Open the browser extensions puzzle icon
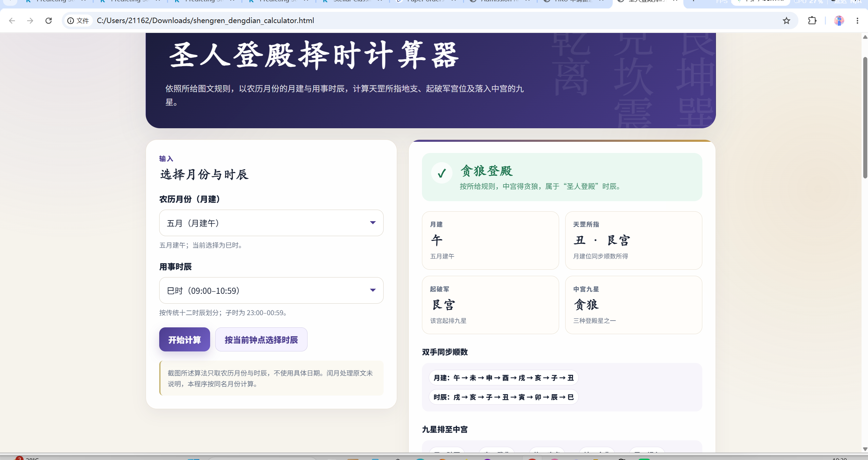The width and height of the screenshot is (868, 460). 812,21
